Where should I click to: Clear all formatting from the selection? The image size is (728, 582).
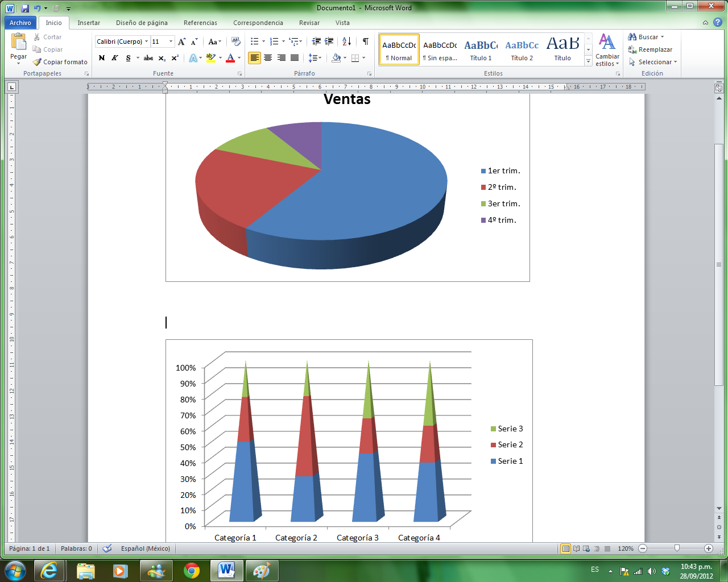click(x=236, y=41)
